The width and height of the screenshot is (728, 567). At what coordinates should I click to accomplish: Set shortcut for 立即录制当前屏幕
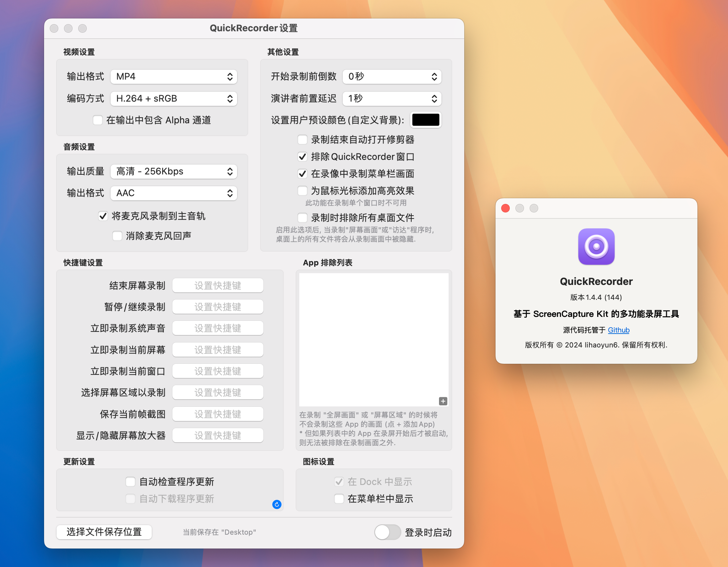click(218, 350)
